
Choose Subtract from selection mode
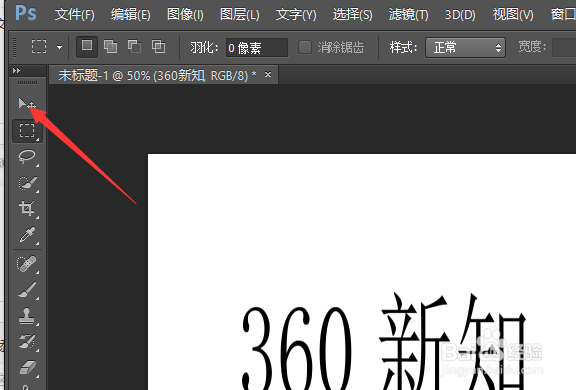(x=134, y=47)
